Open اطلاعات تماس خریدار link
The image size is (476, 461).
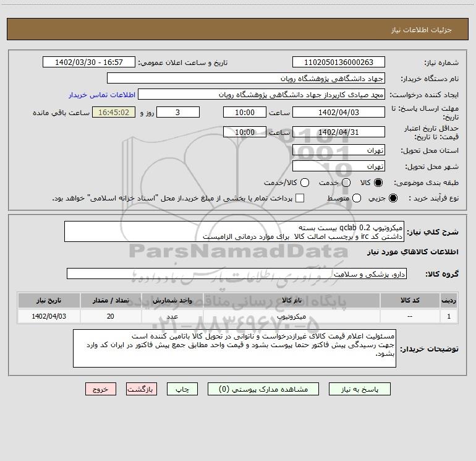[102, 95]
